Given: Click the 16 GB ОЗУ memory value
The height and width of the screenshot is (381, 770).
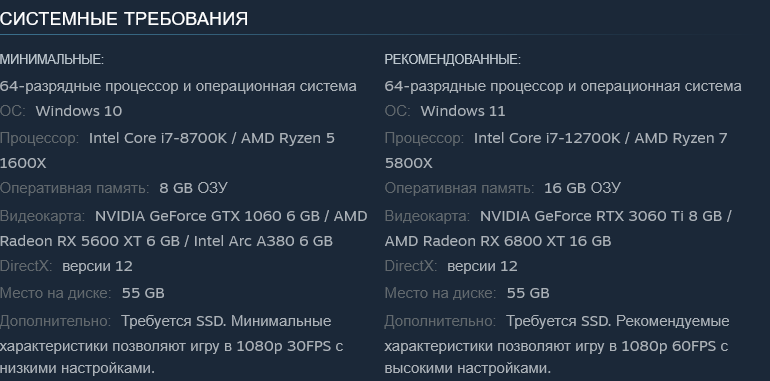Looking at the screenshot, I should click(582, 188).
